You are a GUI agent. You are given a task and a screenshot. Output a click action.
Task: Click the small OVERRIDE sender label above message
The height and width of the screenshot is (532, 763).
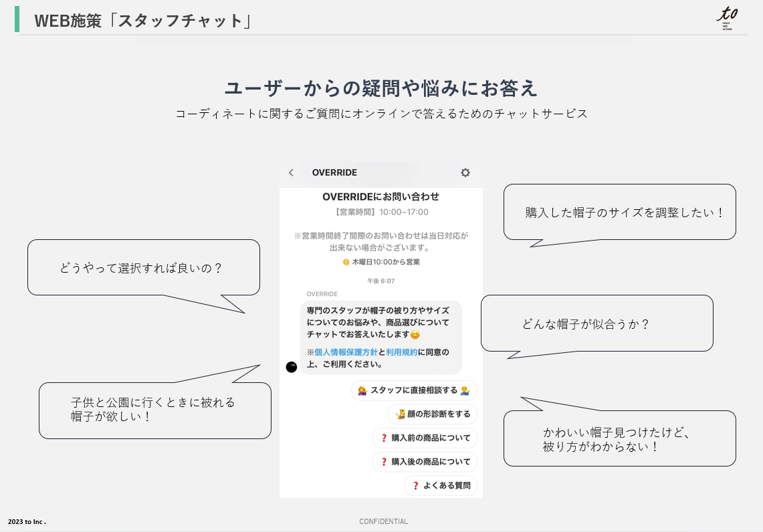click(x=322, y=294)
